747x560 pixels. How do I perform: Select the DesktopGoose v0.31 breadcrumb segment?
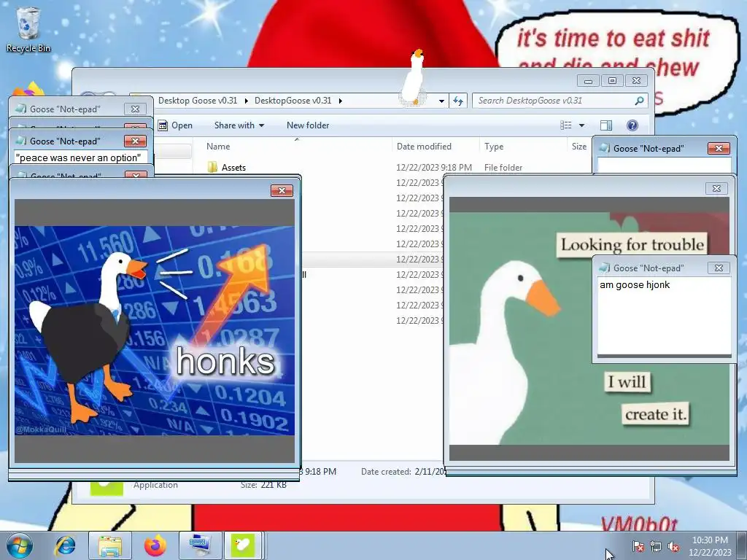tap(293, 101)
